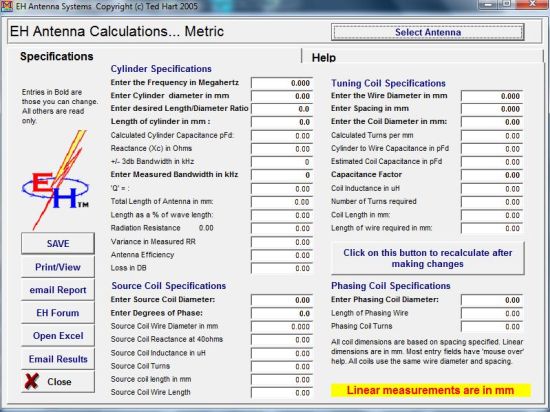Click the Phasing Coil Diameter field
Image resolution: width=550 pixels, height=412 pixels.
492,300
